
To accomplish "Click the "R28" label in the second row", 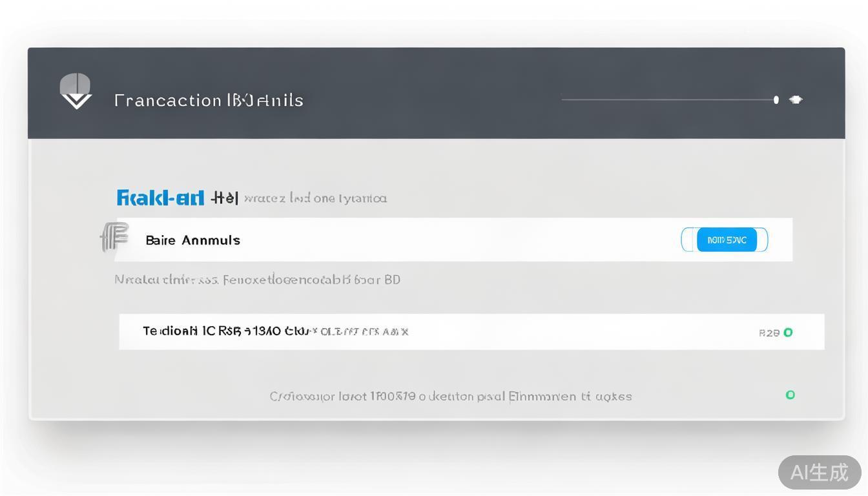I will coord(769,333).
